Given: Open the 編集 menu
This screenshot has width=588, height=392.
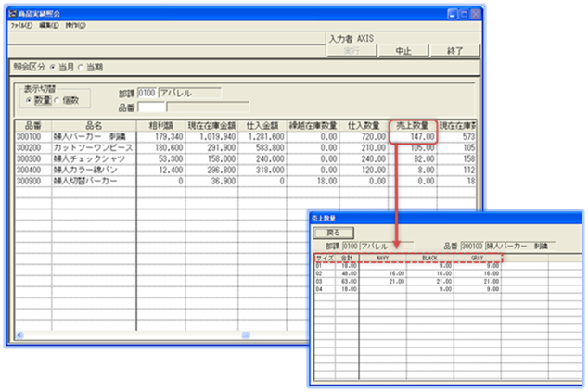Looking at the screenshot, I should tap(49, 26).
